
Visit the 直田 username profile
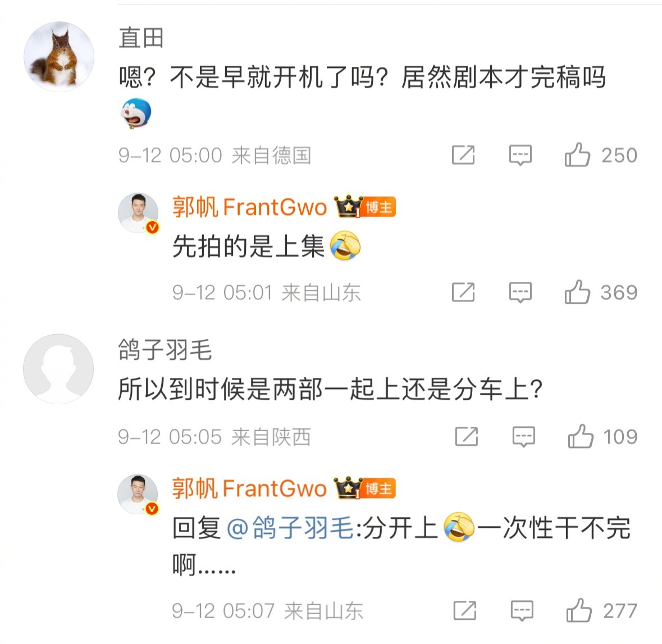[141, 38]
